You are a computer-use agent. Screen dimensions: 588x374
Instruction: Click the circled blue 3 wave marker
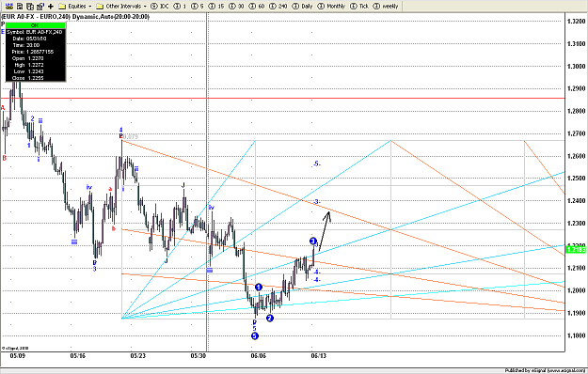pyautogui.click(x=313, y=241)
